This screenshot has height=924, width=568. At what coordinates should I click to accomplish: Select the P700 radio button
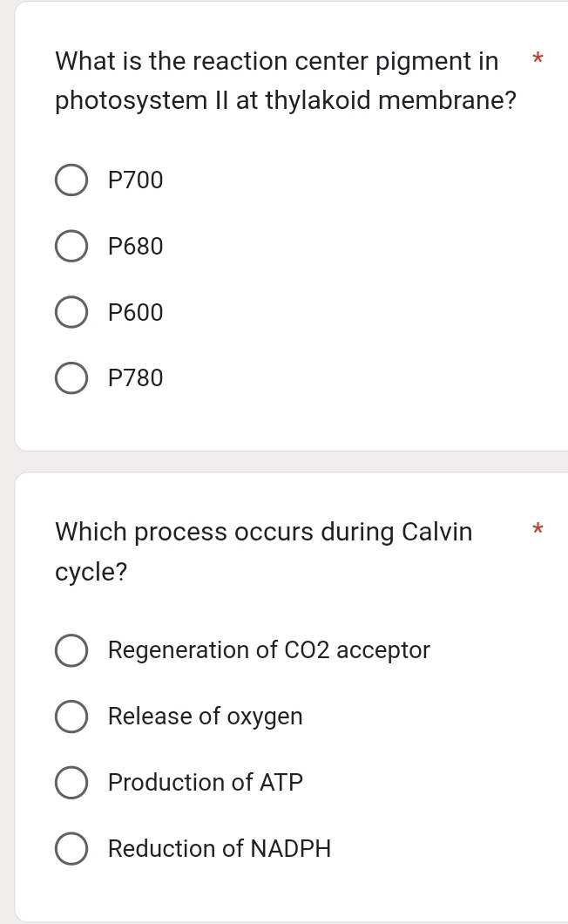(71, 180)
